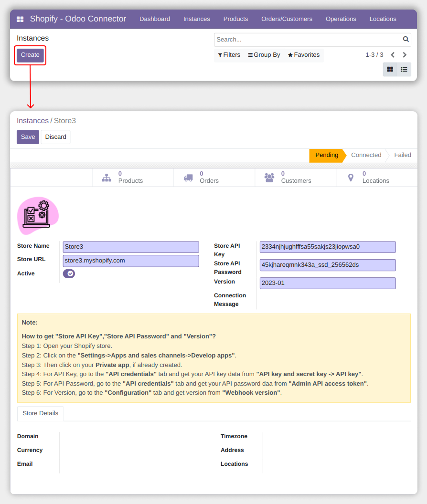Click the 'Email' label
The image size is (427, 504).
coord(25,464)
